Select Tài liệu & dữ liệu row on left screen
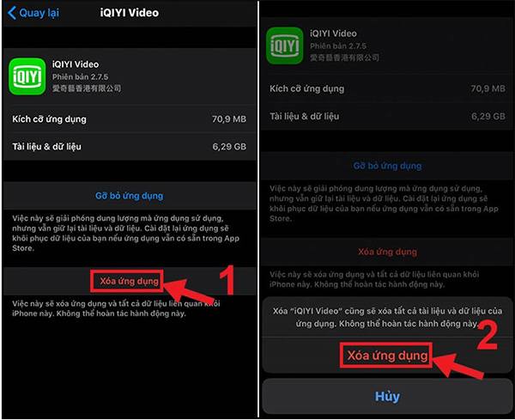The height and width of the screenshot is (420, 515). (129, 147)
